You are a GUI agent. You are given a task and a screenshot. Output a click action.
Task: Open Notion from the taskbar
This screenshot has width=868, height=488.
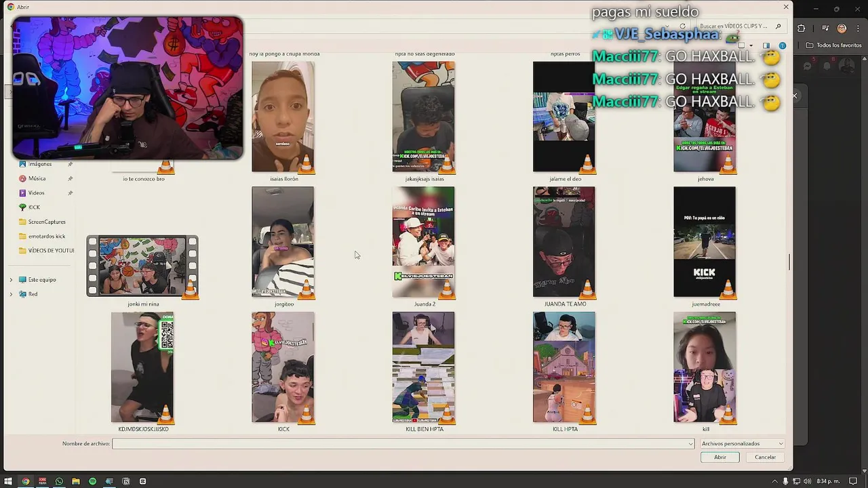coord(126,481)
